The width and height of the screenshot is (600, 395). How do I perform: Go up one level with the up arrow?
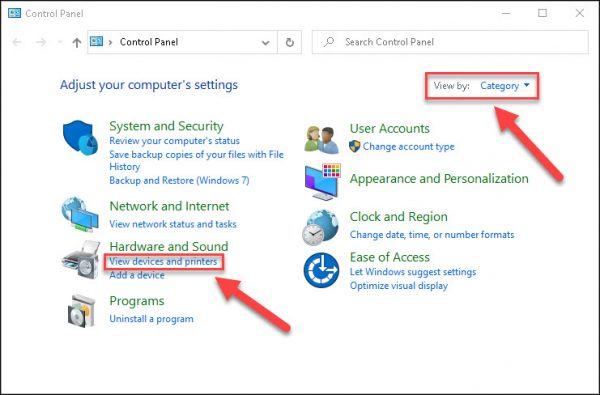coord(77,42)
